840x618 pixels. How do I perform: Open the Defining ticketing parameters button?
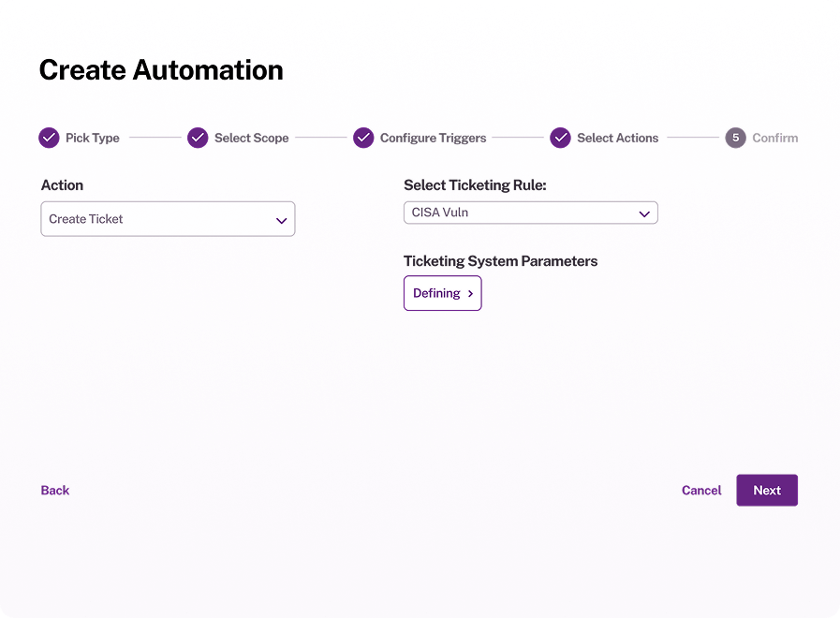click(x=443, y=293)
